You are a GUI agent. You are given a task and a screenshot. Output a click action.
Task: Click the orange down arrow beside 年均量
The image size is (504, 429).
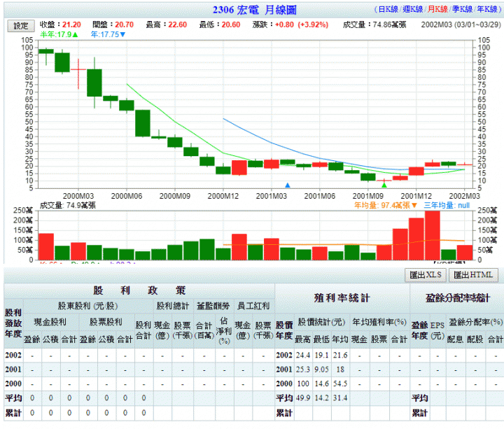pyautogui.click(x=414, y=205)
